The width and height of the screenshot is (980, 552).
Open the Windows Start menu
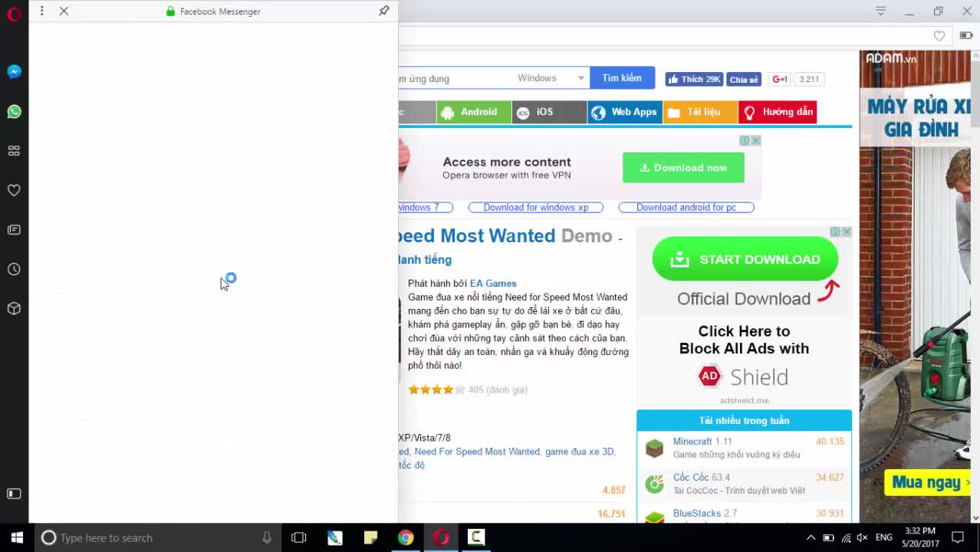pyautogui.click(x=17, y=537)
